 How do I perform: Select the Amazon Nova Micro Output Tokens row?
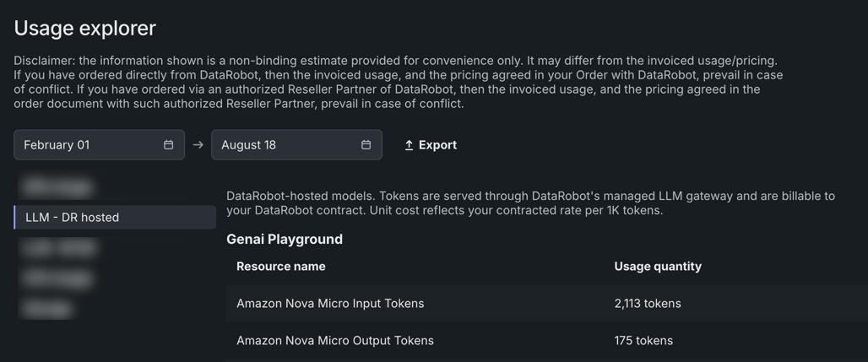click(547, 340)
